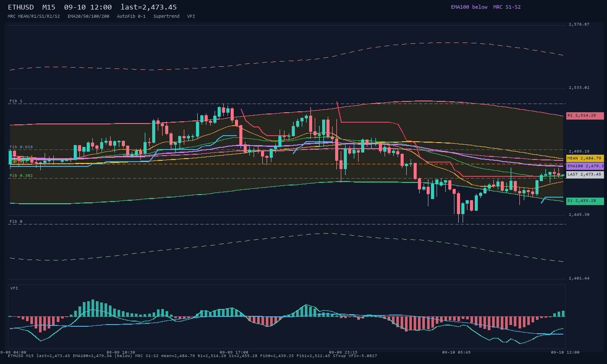The image size is (607, 364).
Task: Click the 2,533.02 price axis label
Action: pos(579,88)
